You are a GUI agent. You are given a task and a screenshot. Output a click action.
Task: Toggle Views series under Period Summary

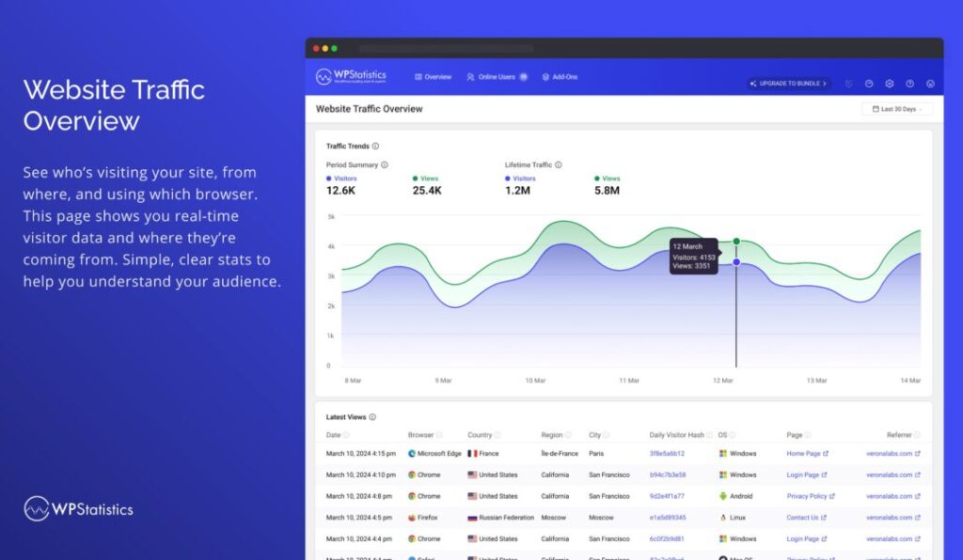click(x=426, y=179)
